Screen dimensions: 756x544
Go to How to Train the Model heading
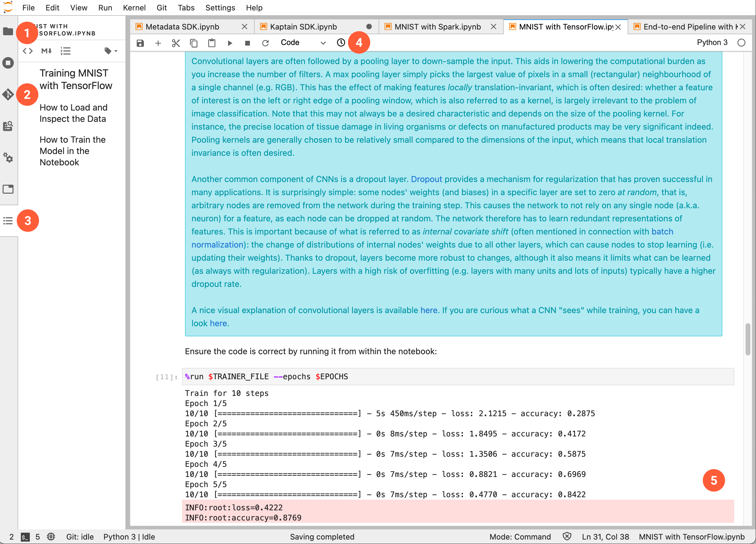pyautogui.click(x=72, y=151)
